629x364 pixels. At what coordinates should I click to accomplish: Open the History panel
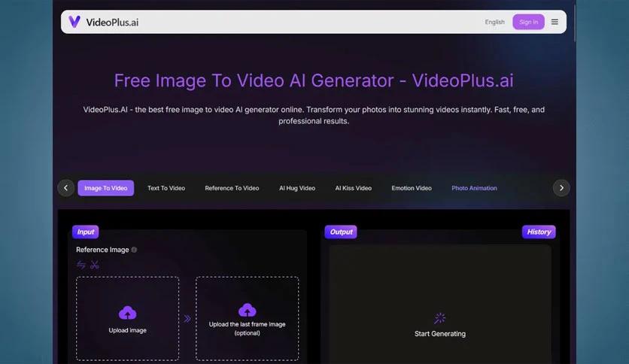539,232
